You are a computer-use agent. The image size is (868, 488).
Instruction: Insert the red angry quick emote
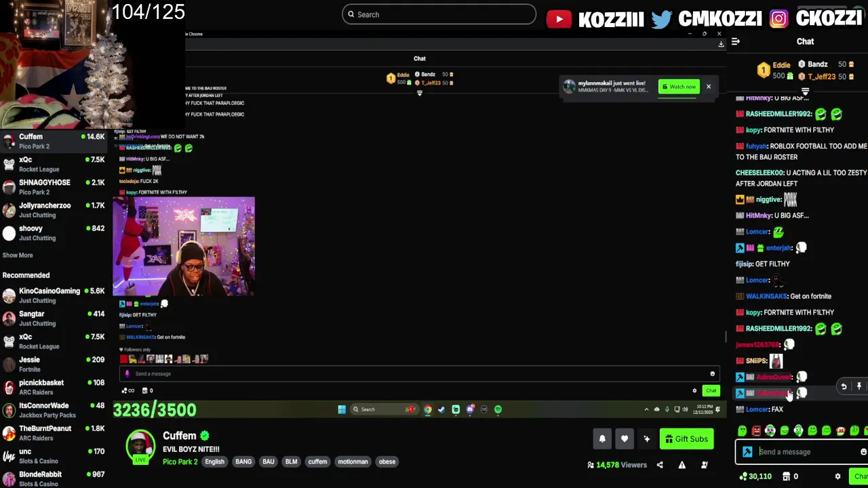[756, 430]
